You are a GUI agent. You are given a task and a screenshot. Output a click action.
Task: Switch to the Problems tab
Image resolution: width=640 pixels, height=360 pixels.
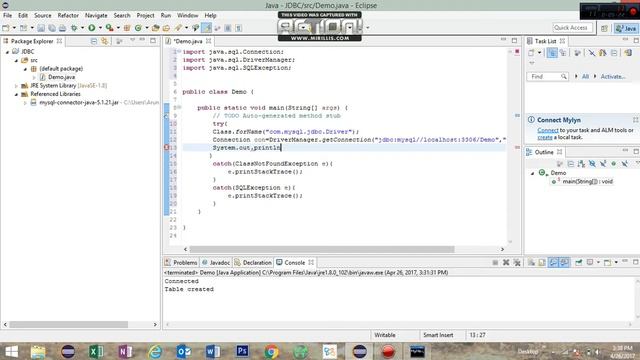click(180, 262)
